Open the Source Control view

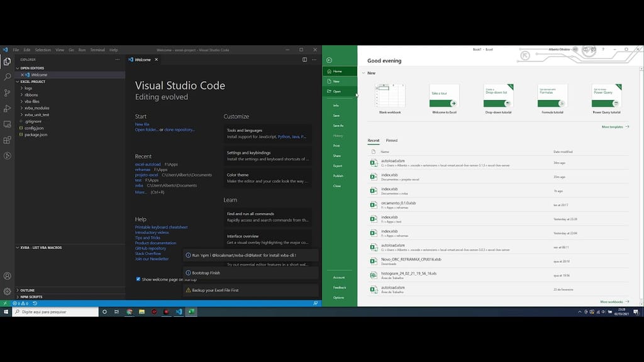coord(7,92)
